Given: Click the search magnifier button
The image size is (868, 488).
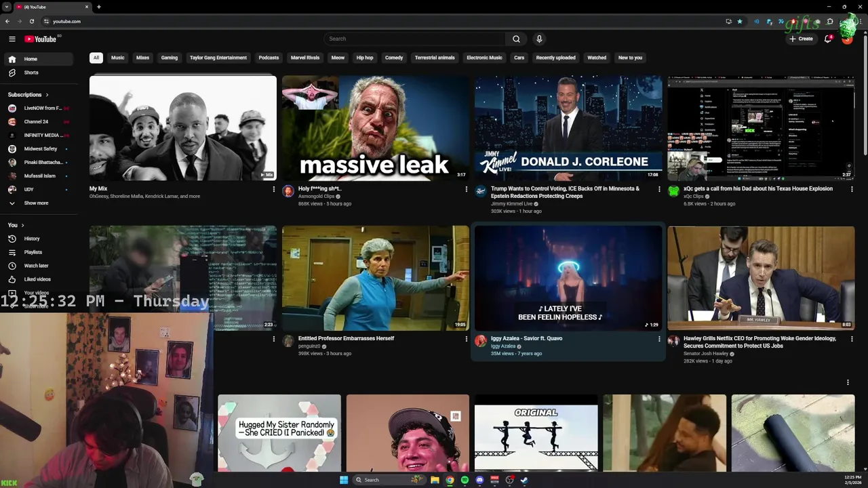Looking at the screenshot, I should pos(516,39).
